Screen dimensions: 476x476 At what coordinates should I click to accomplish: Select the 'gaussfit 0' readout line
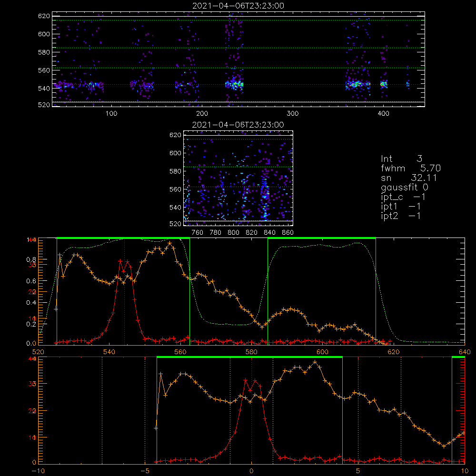click(x=404, y=187)
